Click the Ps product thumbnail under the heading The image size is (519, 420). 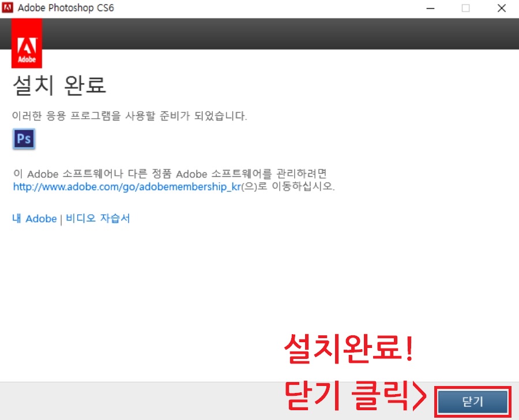24,138
